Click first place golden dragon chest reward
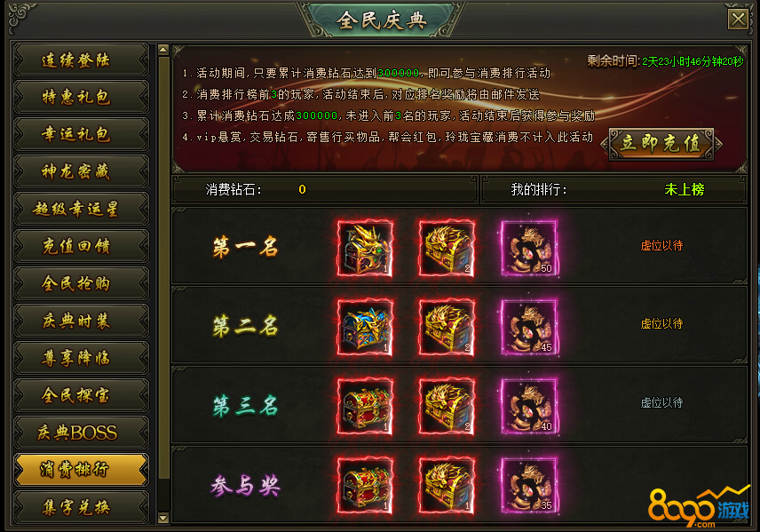Screen dimensions: 760x532 click(x=365, y=249)
